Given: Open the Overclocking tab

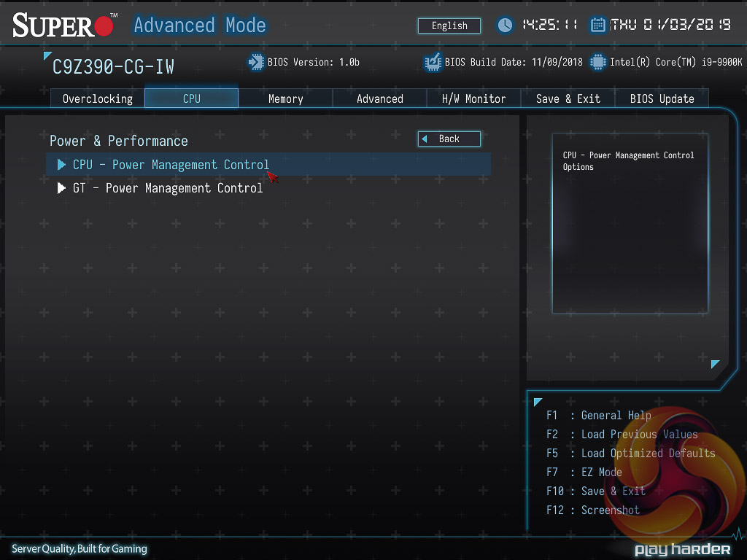Looking at the screenshot, I should pos(98,98).
